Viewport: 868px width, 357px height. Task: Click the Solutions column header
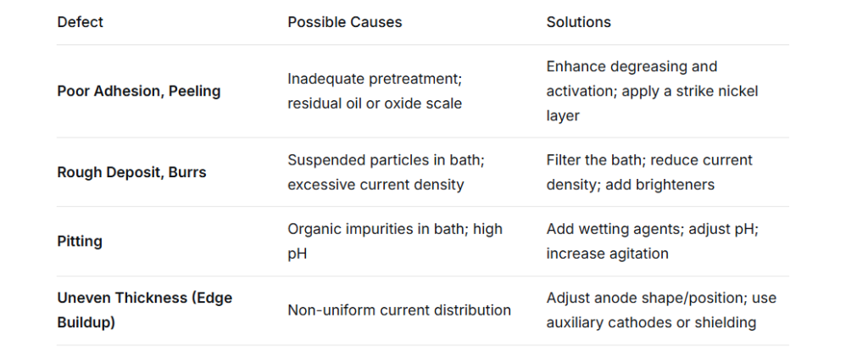click(578, 22)
